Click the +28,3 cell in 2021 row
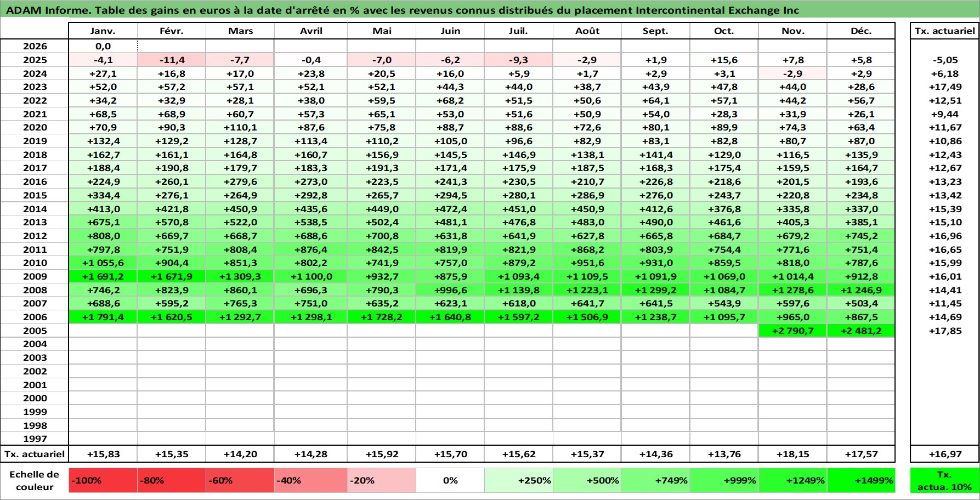The height and width of the screenshot is (500, 980). coord(724,114)
